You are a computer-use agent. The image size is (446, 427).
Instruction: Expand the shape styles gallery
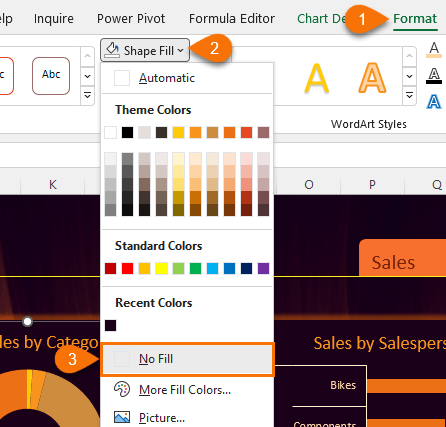click(x=87, y=96)
